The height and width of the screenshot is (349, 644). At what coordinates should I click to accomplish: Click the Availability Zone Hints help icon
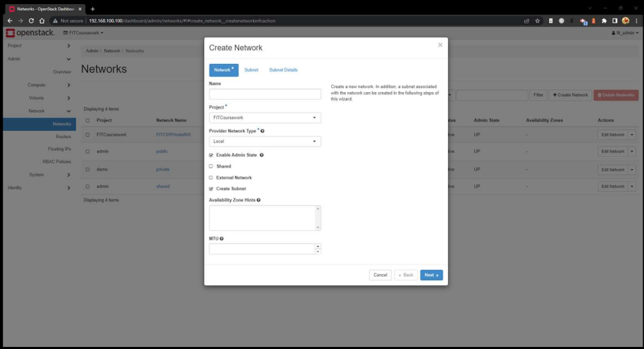pos(258,200)
